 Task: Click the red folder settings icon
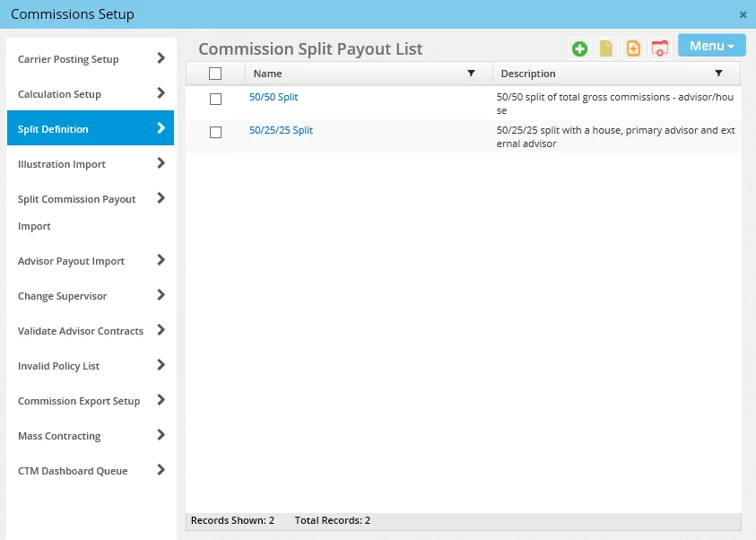tap(660, 47)
